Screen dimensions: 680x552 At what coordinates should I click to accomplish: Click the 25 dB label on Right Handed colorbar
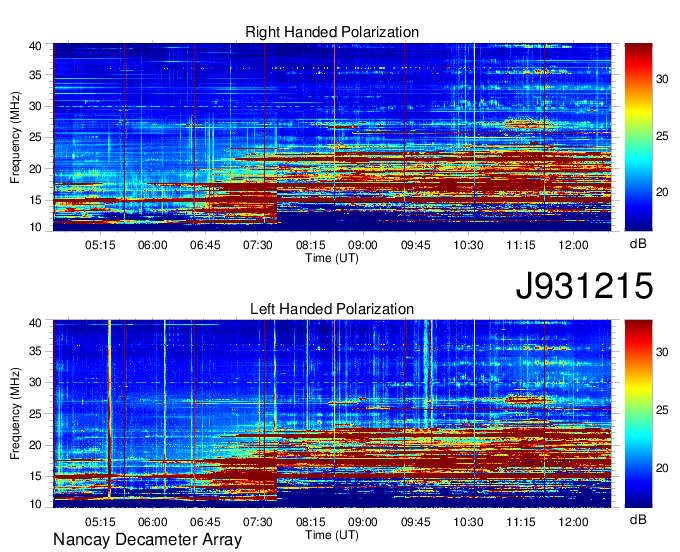click(x=662, y=137)
